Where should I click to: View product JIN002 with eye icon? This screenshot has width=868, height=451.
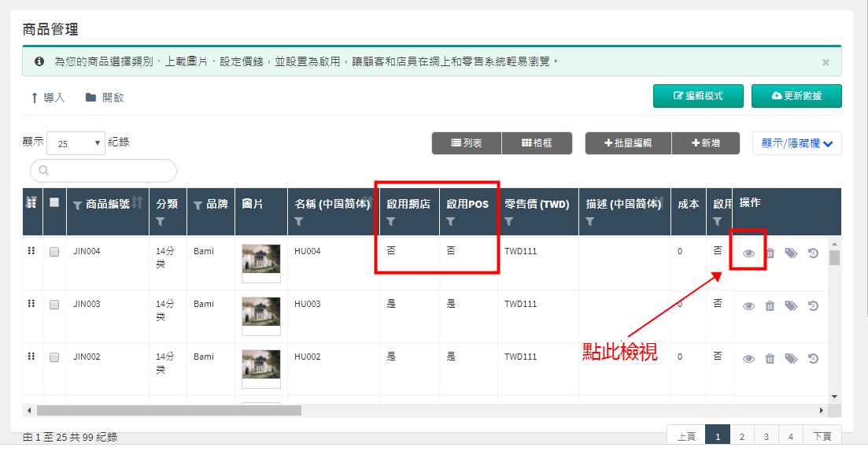(748, 359)
